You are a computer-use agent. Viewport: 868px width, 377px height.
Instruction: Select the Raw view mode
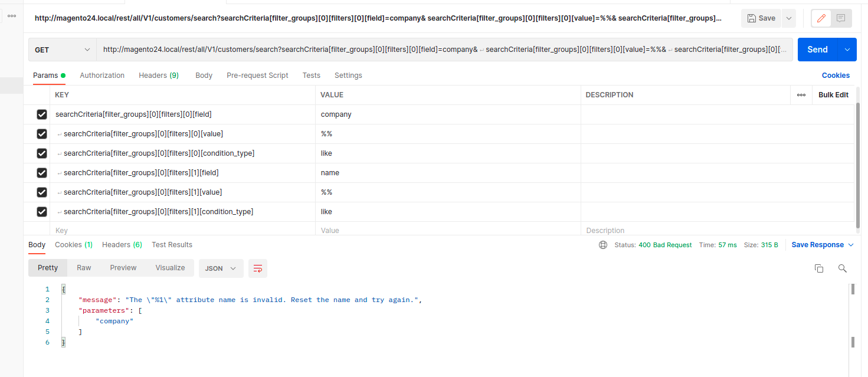(x=84, y=268)
